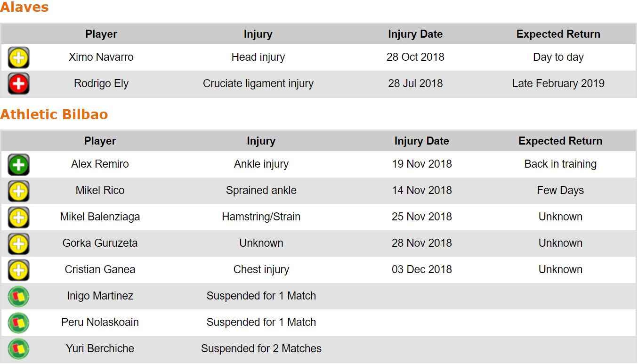Click suspension card icon beside Inigo Martinez
Viewport: 638px width, 364px height.
tap(18, 296)
